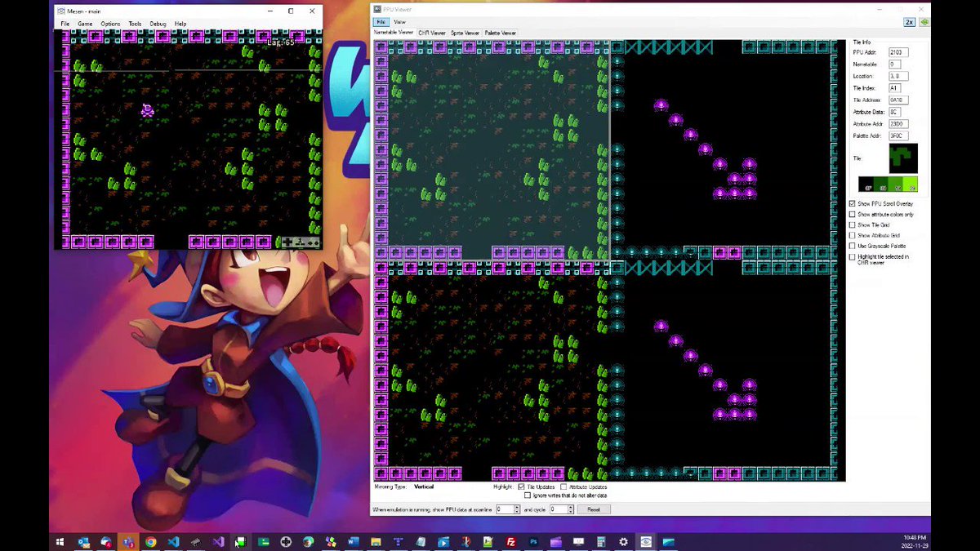Switch to the Nametable Viewer tab
Viewport: 980px width, 551px height.
(x=394, y=33)
